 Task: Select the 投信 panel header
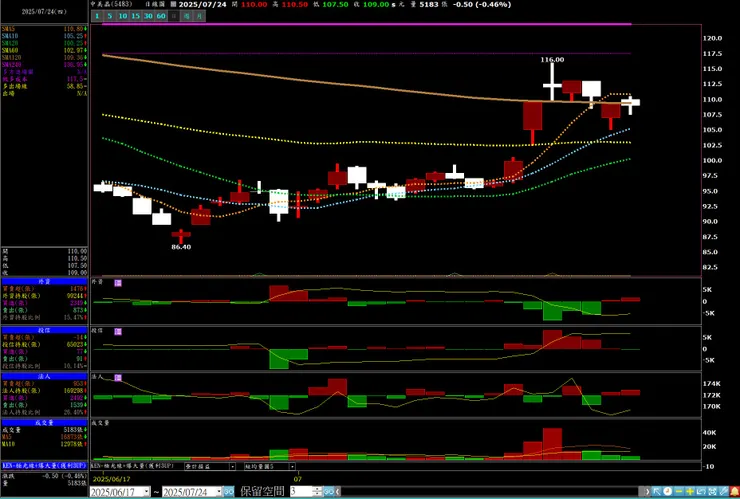[44, 330]
